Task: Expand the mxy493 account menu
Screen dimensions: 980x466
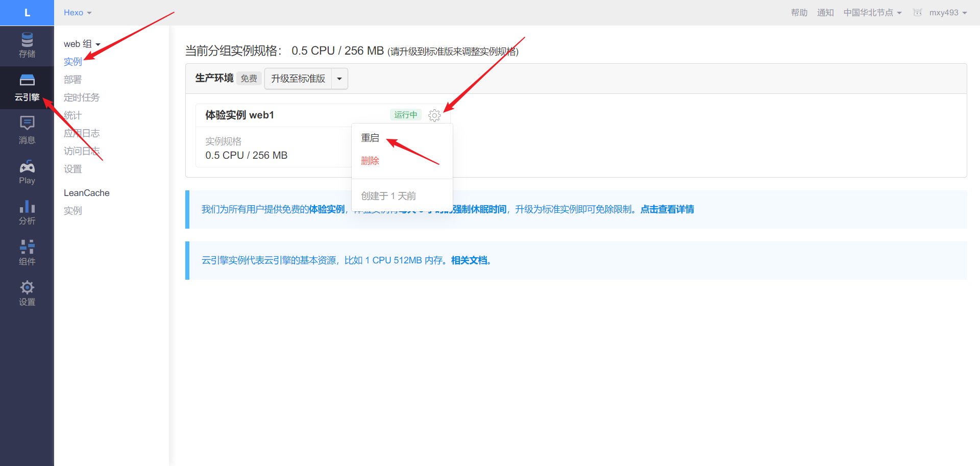Action: tap(948, 13)
